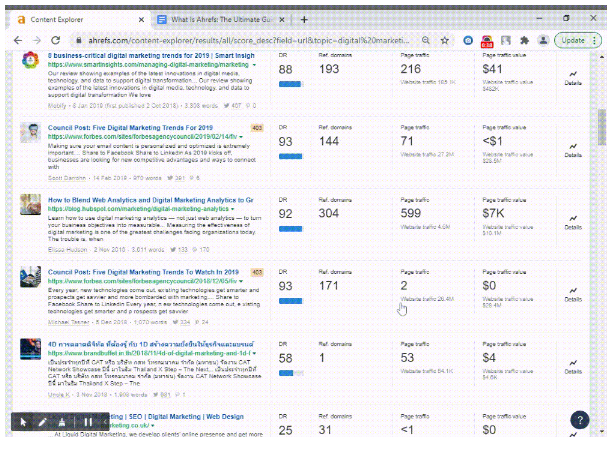This screenshot has height=449, width=615.
Task: Open "How to Blend Web Analytics" article link
Action: [134, 199]
